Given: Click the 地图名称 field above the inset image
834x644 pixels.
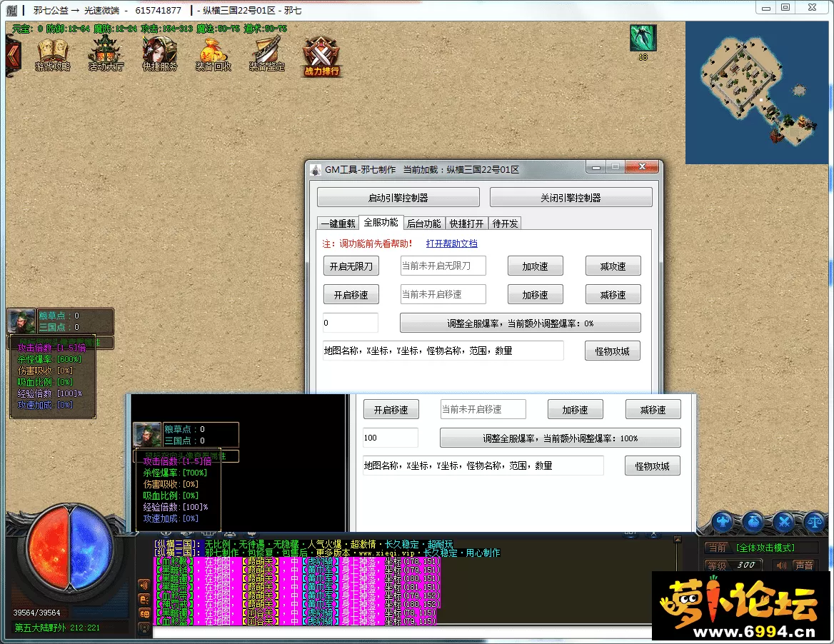Looking at the screenshot, I should coord(443,351).
